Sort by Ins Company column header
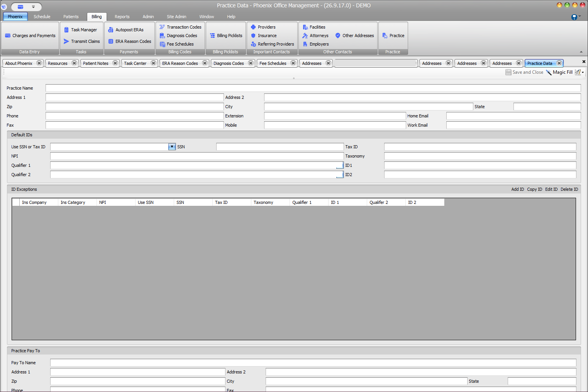The image size is (588, 392). [x=39, y=202]
